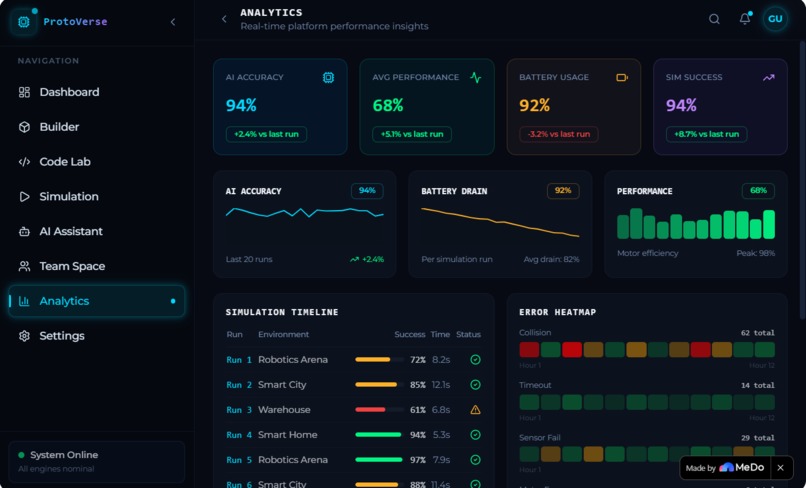Click the 92% badge on Battery Drain chart
Image resolution: width=806 pixels, height=488 pixels.
point(563,191)
